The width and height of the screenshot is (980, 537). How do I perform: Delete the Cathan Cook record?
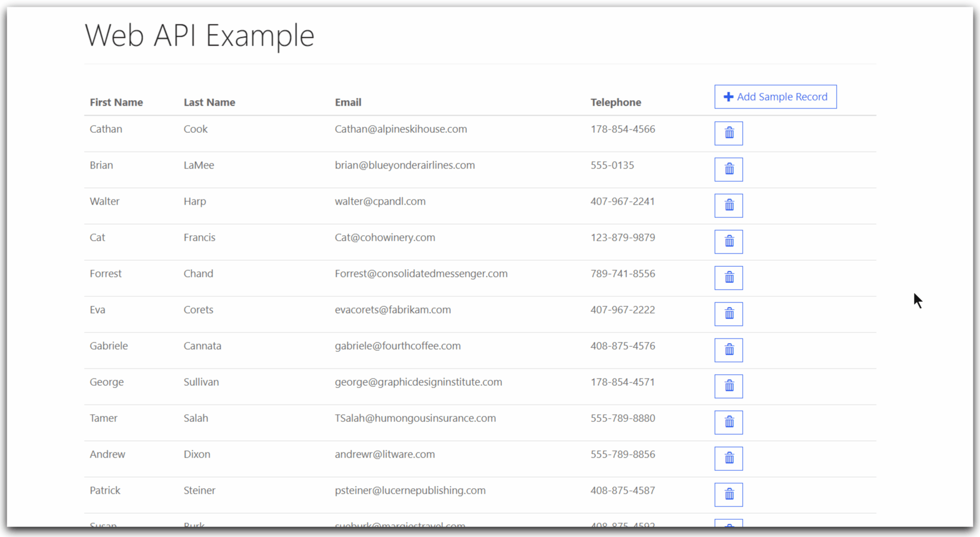pos(728,133)
